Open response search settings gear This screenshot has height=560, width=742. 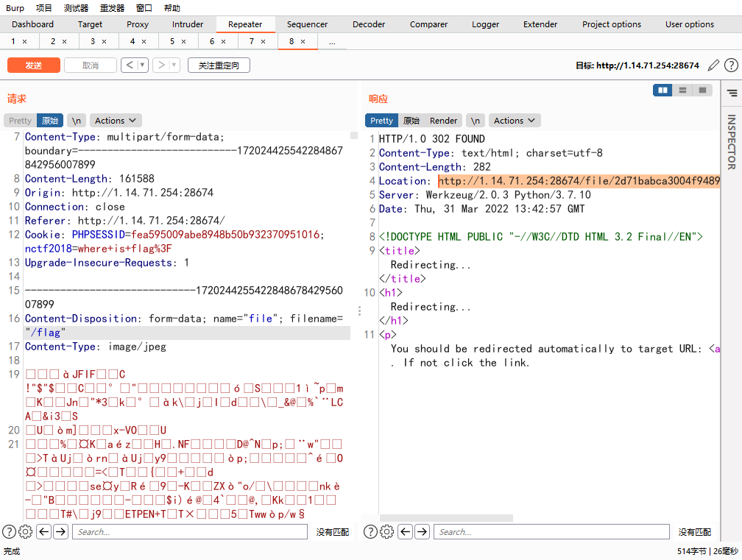click(x=387, y=531)
